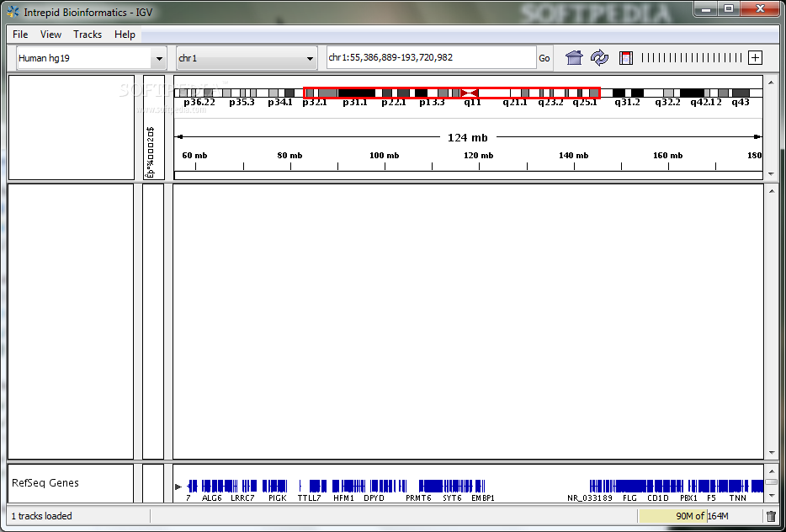The image size is (786, 532).
Task: Click the memory usage bar 90M of 164M
Action: [x=700, y=516]
